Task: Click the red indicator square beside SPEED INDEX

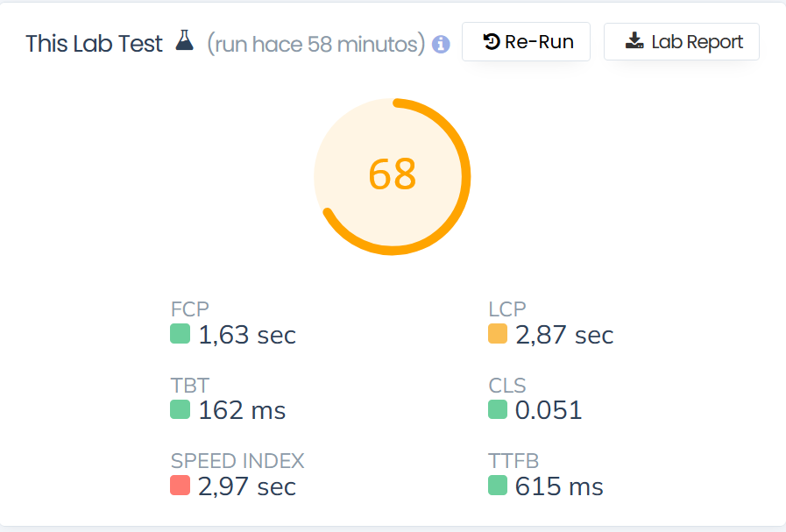Action: 178,486
